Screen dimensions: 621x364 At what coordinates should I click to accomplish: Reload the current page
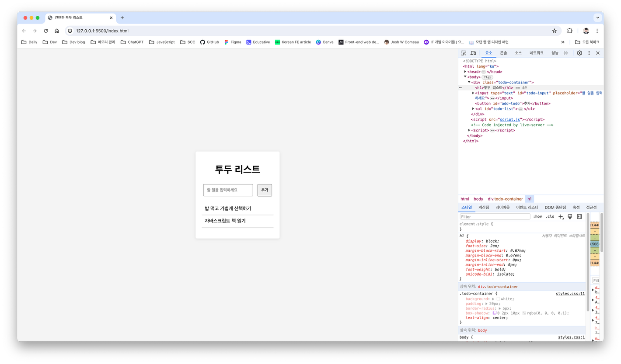pyautogui.click(x=46, y=31)
